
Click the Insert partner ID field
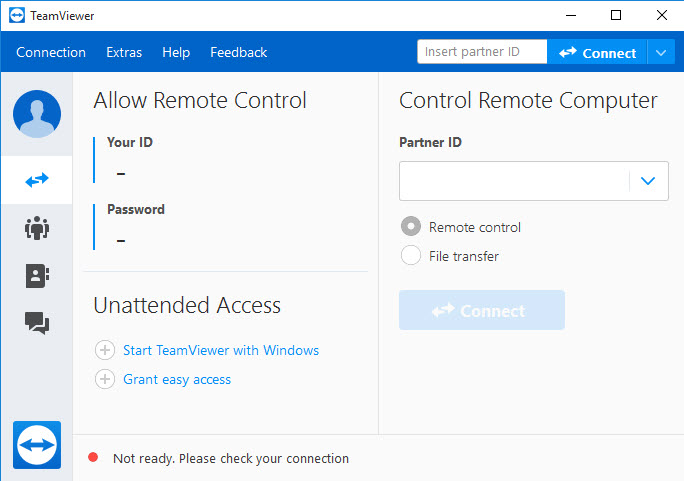[482, 51]
